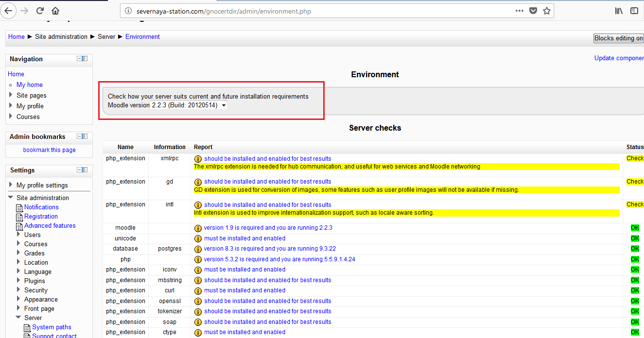
Task: Collapse the Server tree node
Action: (x=18, y=318)
